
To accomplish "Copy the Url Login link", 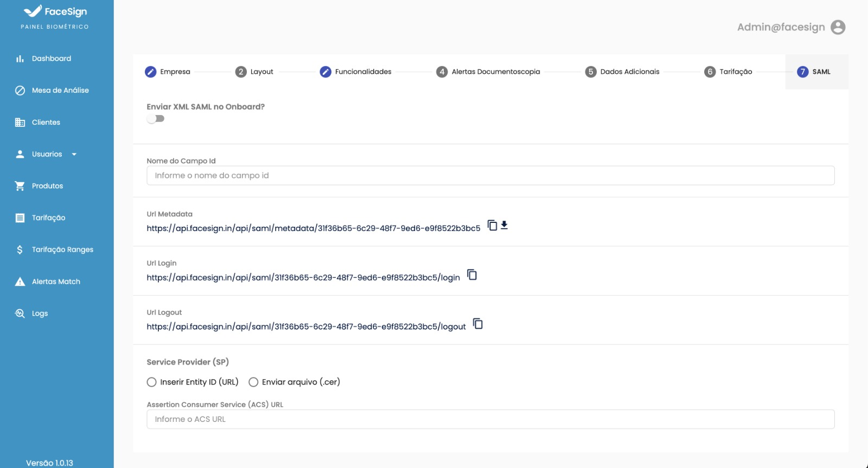I will click(x=472, y=275).
